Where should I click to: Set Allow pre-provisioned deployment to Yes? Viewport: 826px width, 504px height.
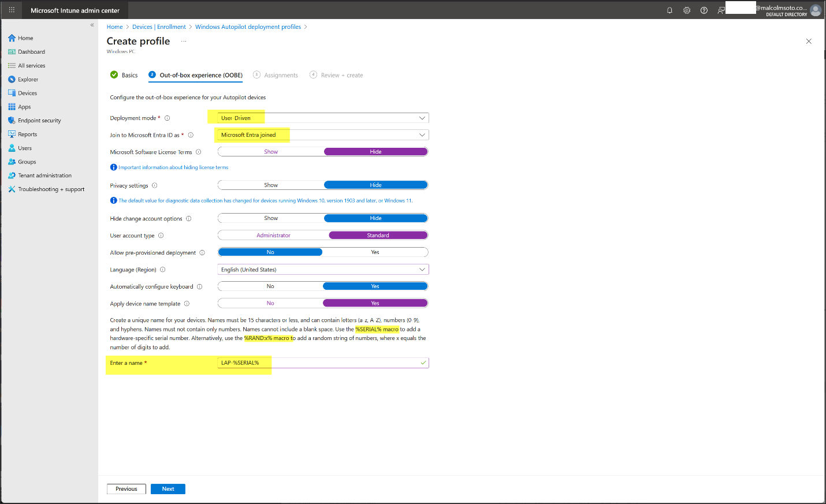click(x=375, y=252)
